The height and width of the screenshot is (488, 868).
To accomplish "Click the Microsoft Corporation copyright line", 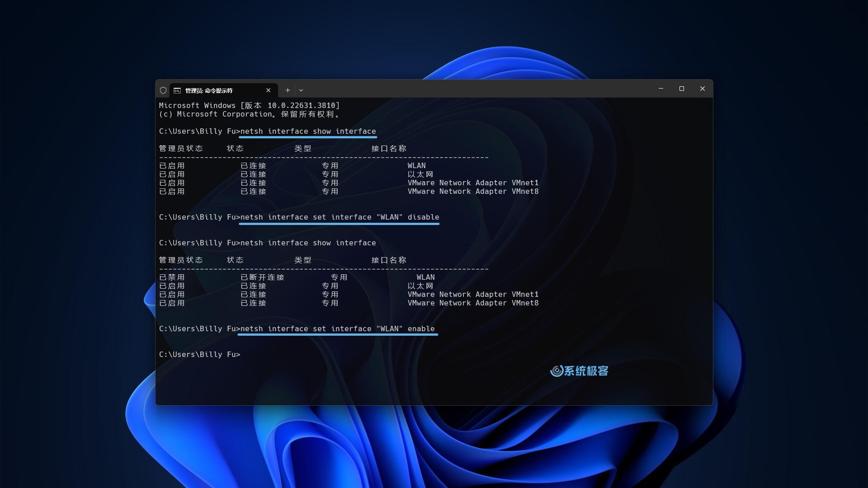I will [x=250, y=114].
